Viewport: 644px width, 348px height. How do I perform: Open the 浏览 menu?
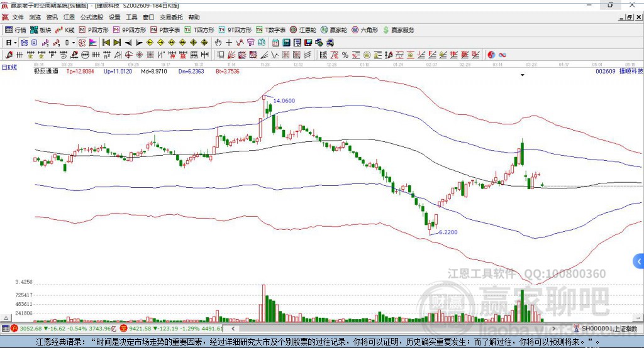tap(35, 17)
